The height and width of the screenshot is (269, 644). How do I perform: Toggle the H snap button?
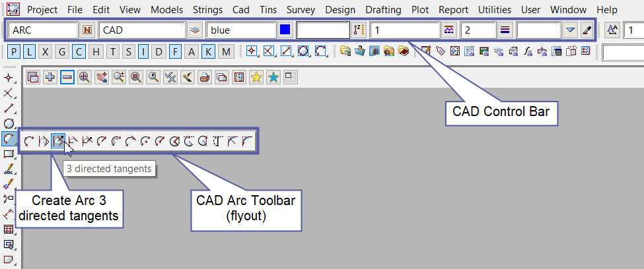(96, 51)
